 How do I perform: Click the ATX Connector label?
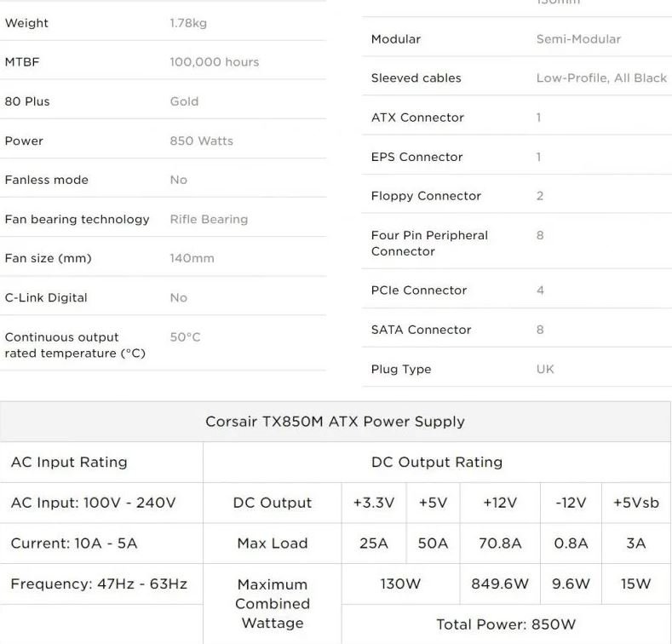coord(417,118)
